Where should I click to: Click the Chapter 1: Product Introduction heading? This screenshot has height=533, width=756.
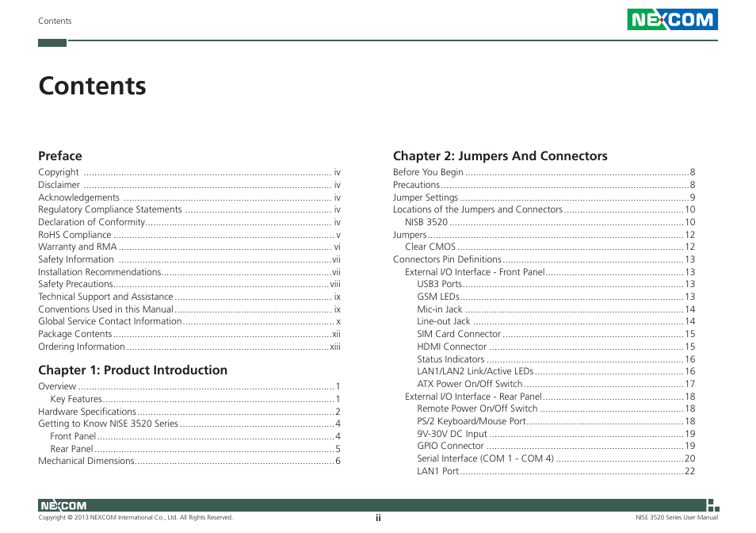(132, 370)
